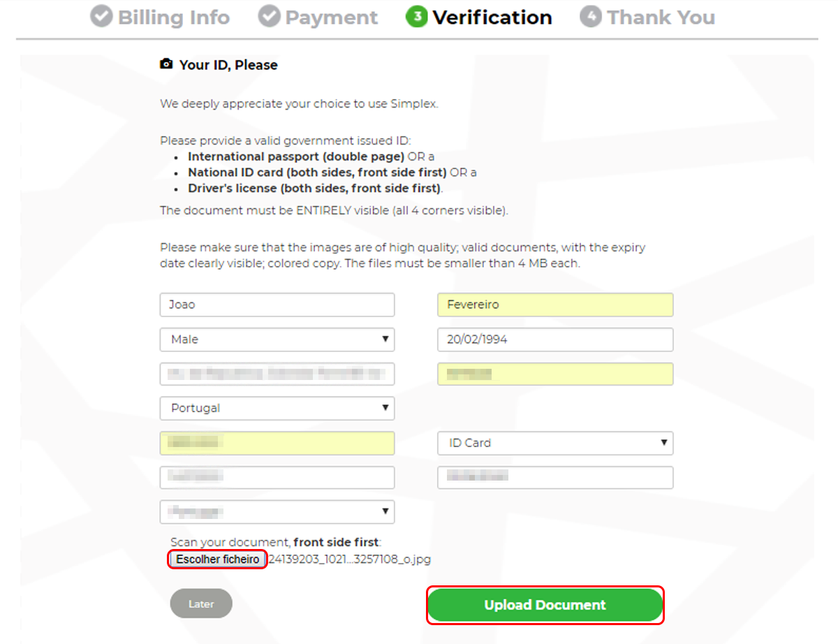Click the date of birth field 20/02/1994
The width and height of the screenshot is (838, 644).
[555, 339]
